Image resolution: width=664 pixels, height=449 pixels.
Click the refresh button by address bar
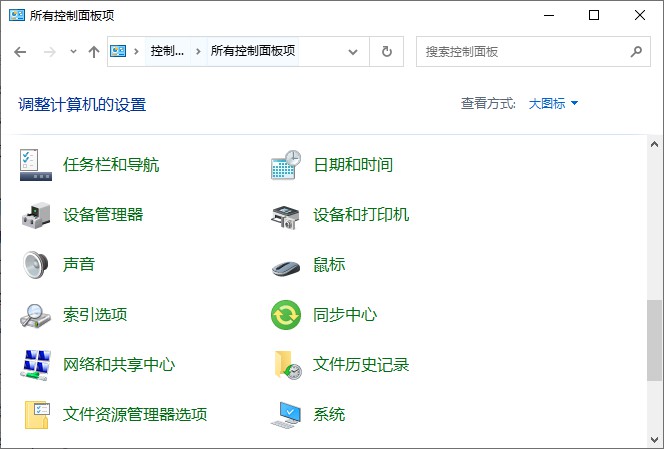point(387,52)
